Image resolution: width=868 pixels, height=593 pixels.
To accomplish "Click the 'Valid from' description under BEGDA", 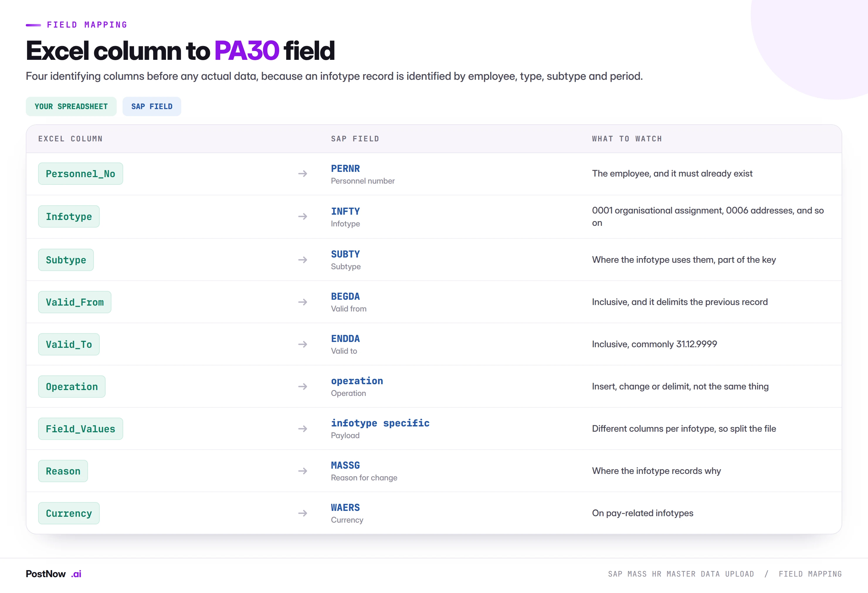I will [348, 309].
